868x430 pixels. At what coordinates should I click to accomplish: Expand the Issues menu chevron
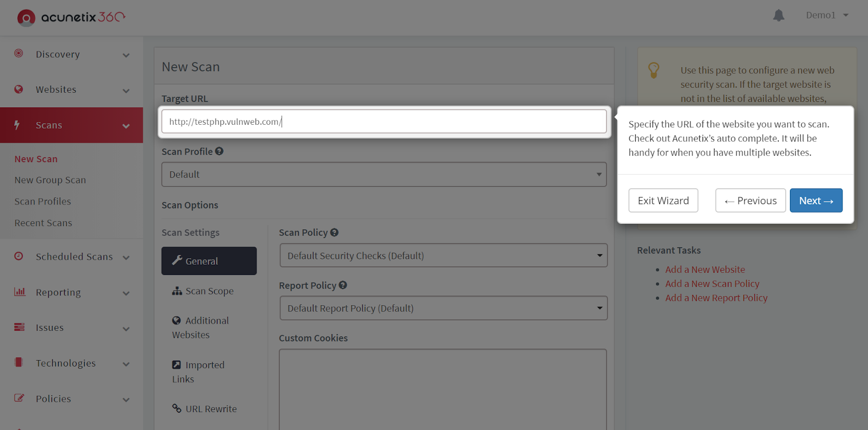tap(126, 329)
